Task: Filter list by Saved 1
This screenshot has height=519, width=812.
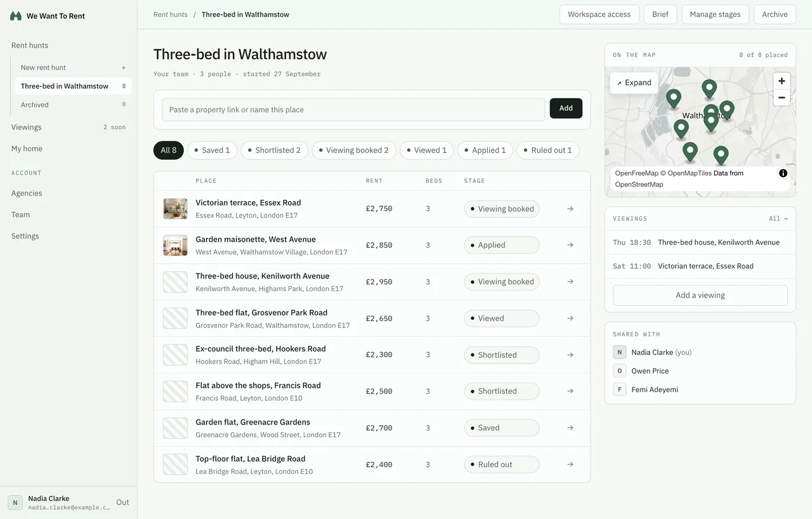Action: 212,150
